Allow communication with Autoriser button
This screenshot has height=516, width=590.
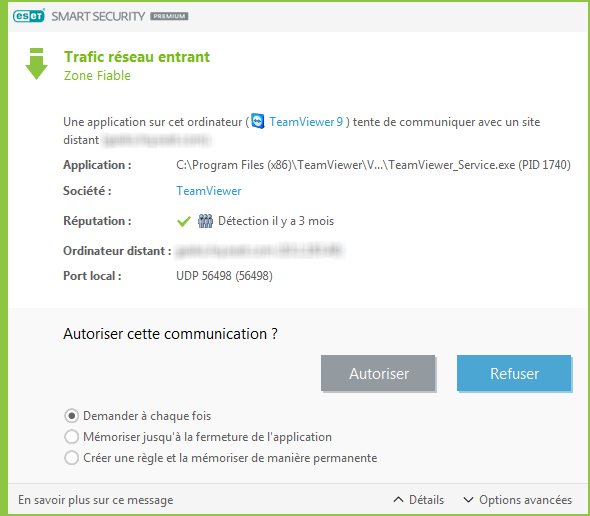click(x=378, y=373)
